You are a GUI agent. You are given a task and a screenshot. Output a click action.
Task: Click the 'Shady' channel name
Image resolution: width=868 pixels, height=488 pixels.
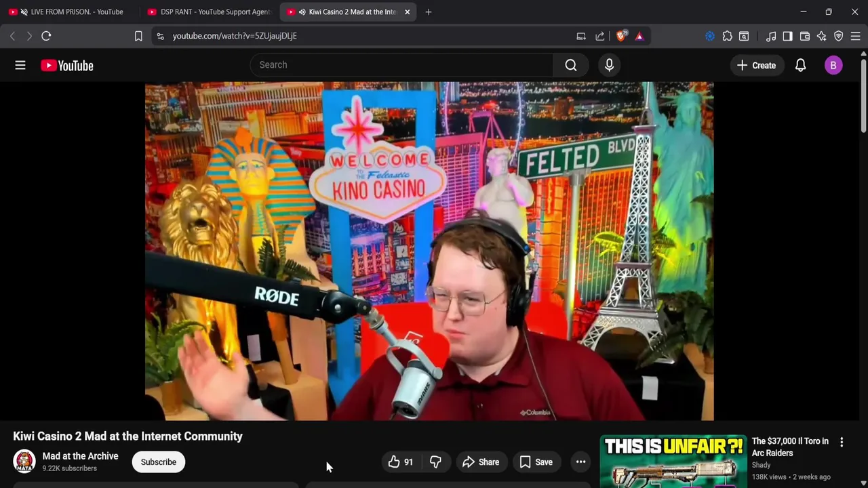761,465
